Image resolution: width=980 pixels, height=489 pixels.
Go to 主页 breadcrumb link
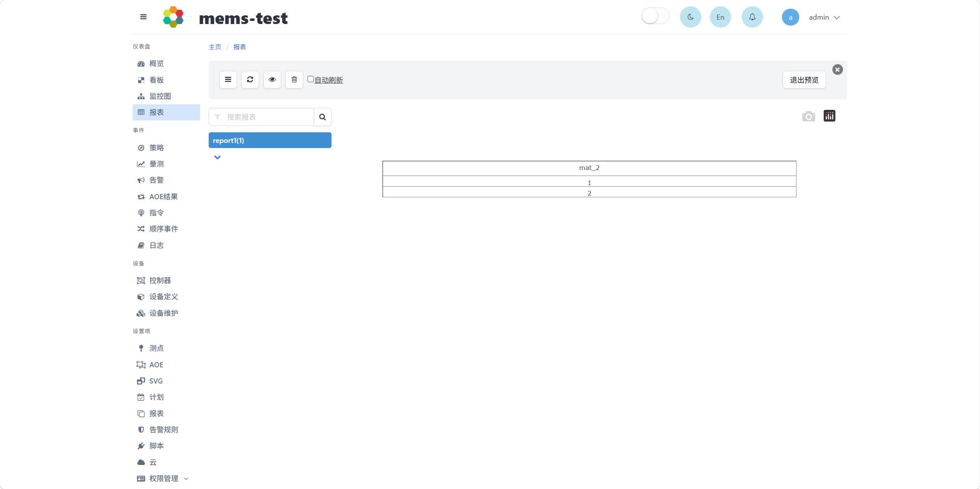click(x=215, y=47)
